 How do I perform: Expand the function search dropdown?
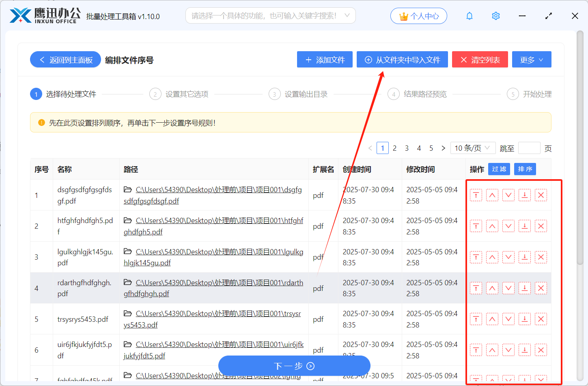[347, 15]
